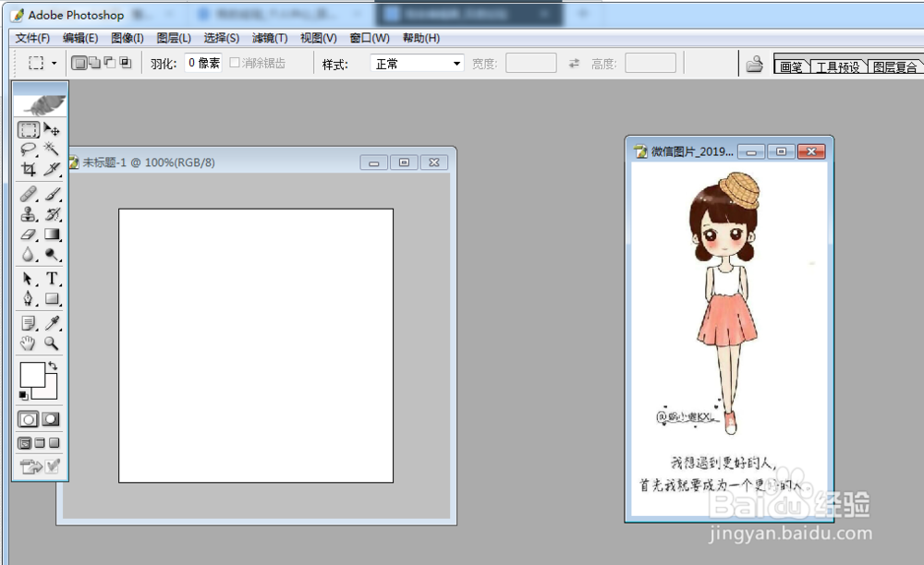Click the 高度 height input field
This screenshot has width=924, height=565.
click(650, 63)
